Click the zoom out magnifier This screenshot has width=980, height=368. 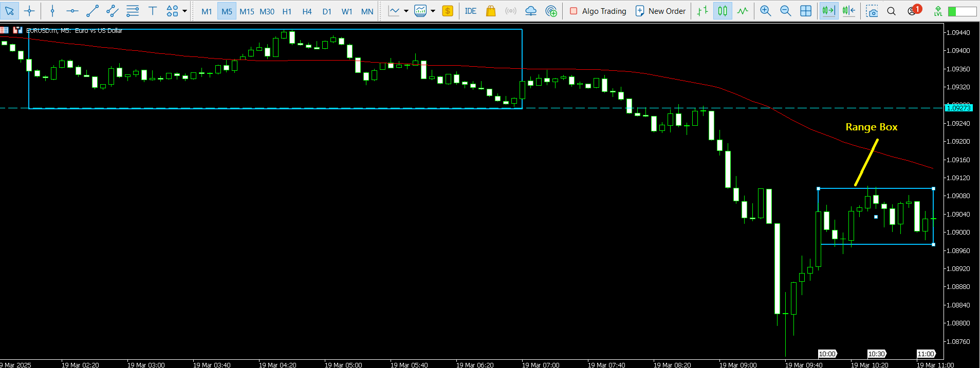click(785, 11)
